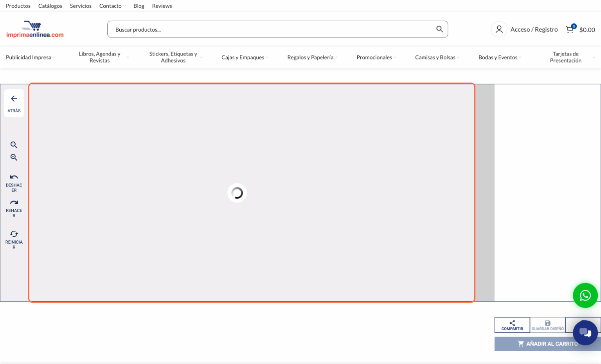Zoom in with the magnifier plus icon
The width and height of the screenshot is (601, 364).
tap(14, 145)
